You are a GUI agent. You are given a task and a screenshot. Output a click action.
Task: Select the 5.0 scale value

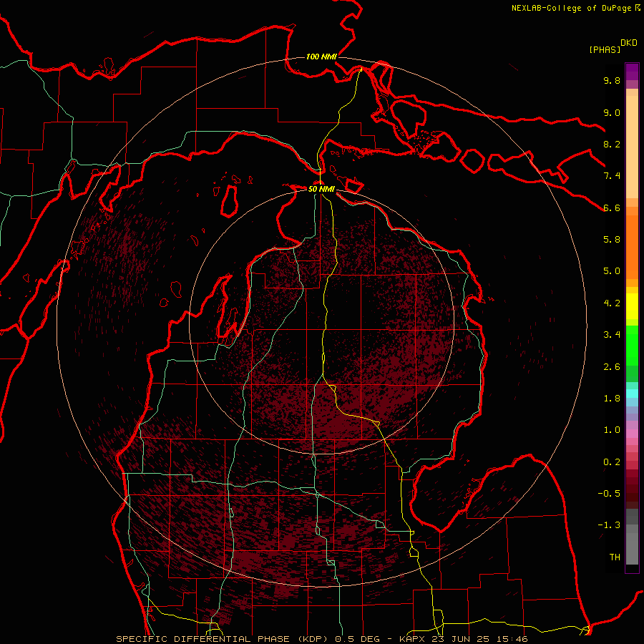612,271
